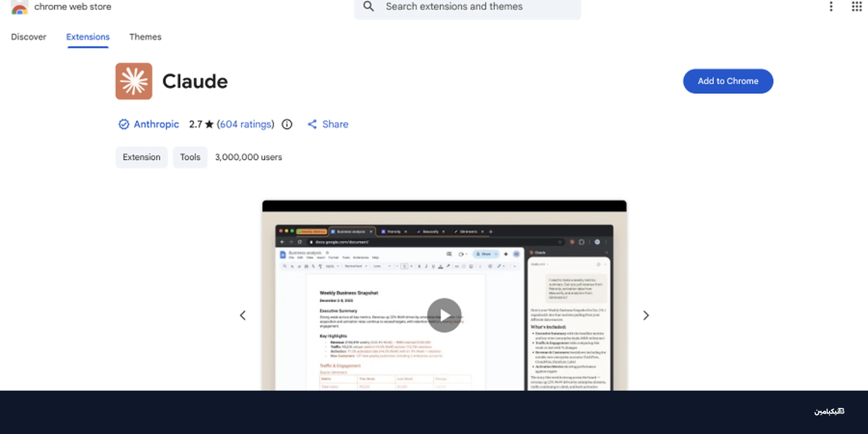Go to previous screenshot with left chevron

(243, 315)
